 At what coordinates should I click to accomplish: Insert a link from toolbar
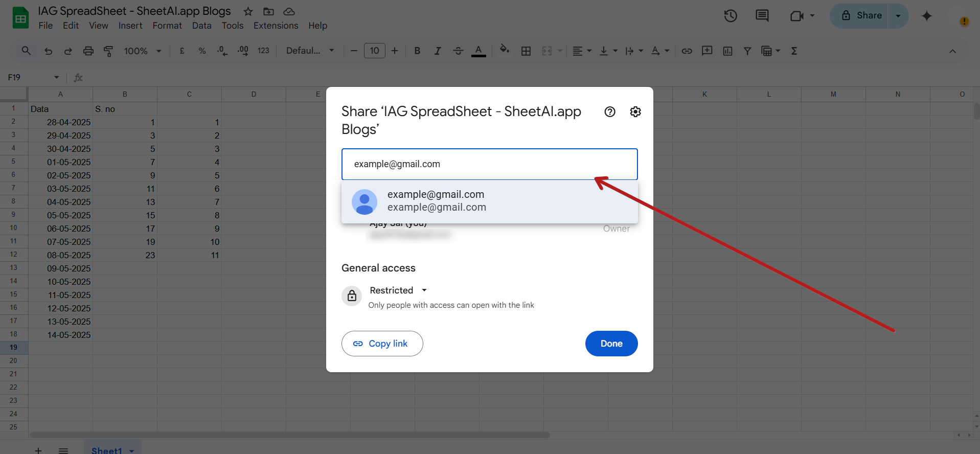point(687,51)
